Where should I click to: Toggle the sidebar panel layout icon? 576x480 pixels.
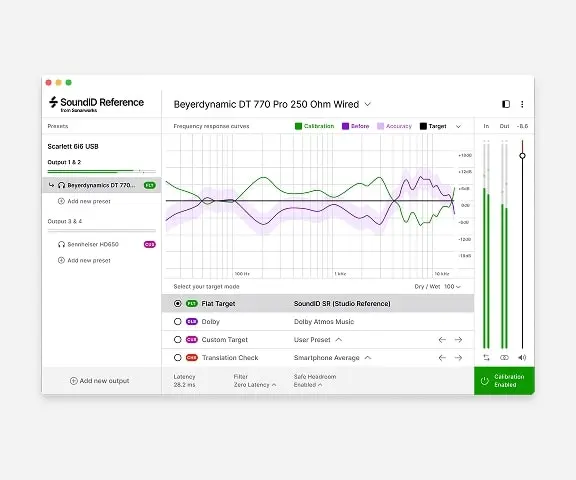[506, 104]
